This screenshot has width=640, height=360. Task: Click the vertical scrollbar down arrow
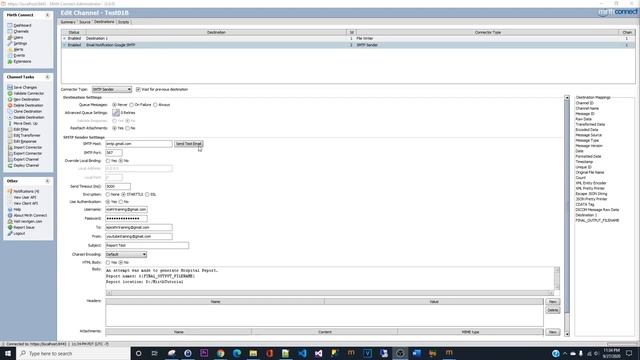pos(567,334)
